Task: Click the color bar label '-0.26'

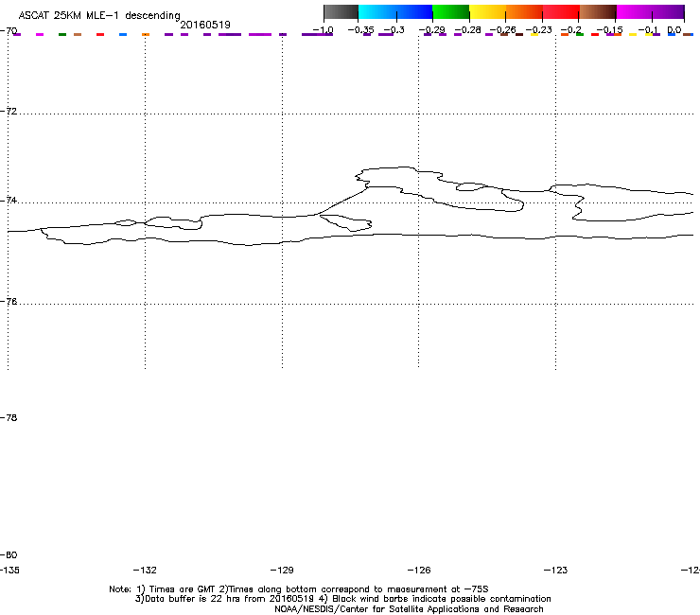Action: coord(502,30)
